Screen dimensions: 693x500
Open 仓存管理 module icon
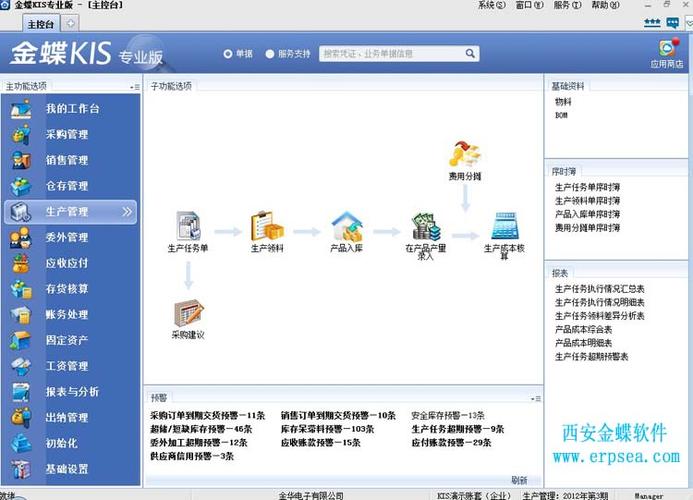pos(21,186)
